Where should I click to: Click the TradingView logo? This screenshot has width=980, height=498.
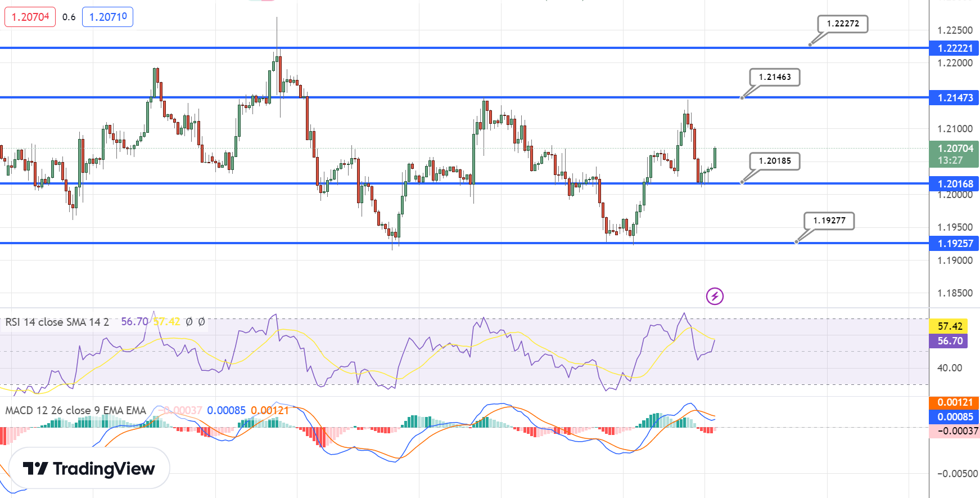click(89, 468)
